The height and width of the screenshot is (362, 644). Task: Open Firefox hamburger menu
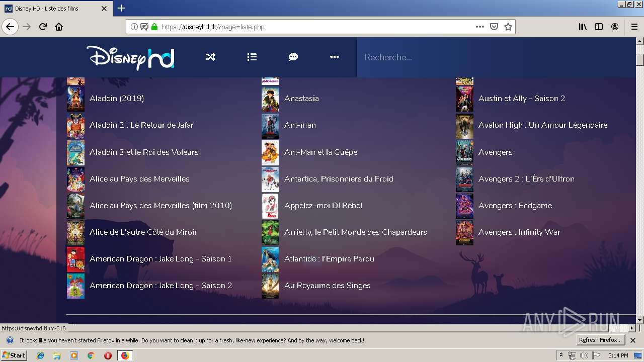click(634, 27)
